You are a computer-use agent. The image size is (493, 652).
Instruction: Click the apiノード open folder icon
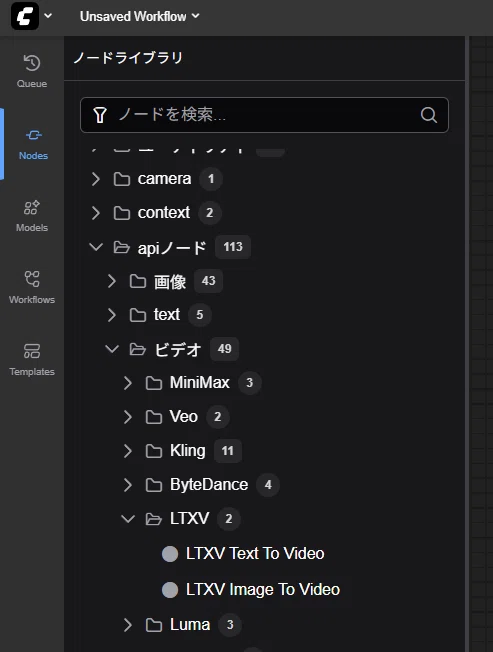point(122,247)
